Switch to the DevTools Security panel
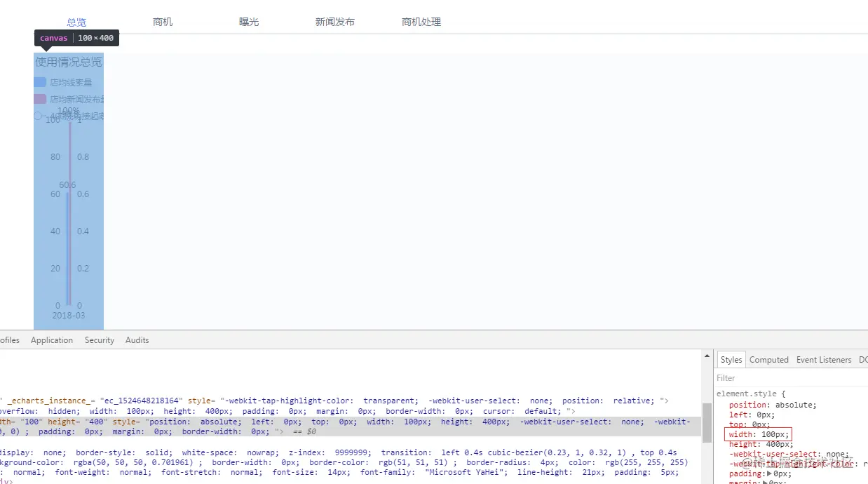 point(100,340)
